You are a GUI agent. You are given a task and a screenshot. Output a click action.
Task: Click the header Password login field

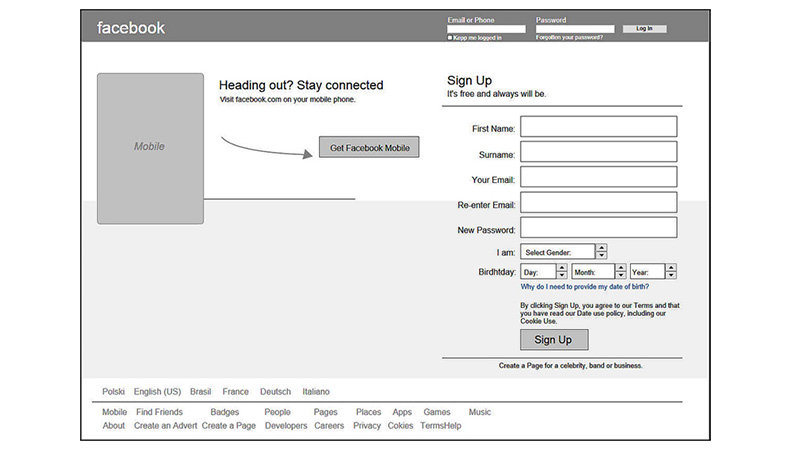[x=575, y=29]
